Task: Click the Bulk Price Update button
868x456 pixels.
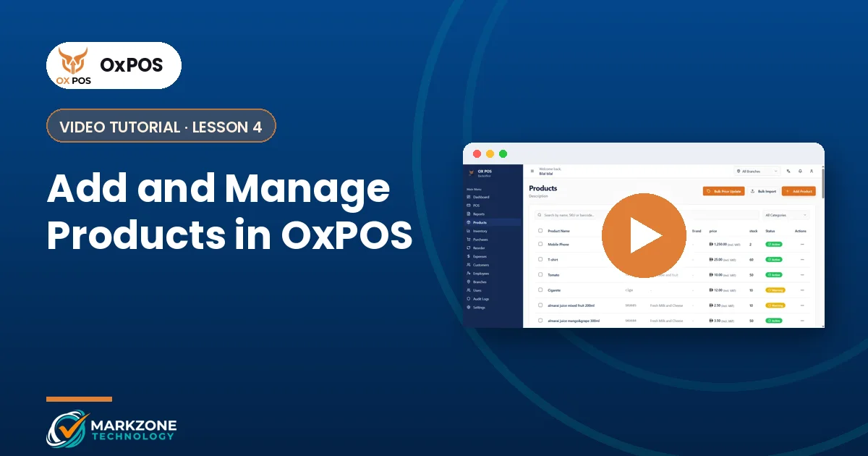Action: [x=723, y=191]
